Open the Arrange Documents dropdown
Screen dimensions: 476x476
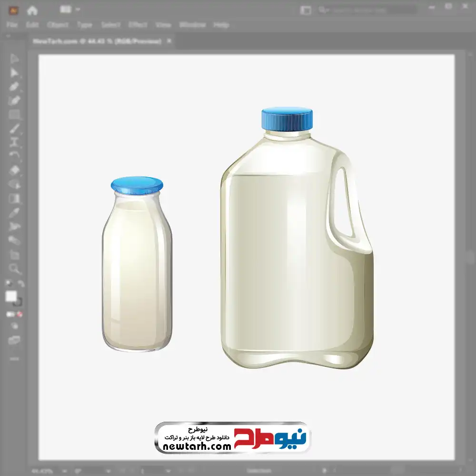click(x=70, y=10)
